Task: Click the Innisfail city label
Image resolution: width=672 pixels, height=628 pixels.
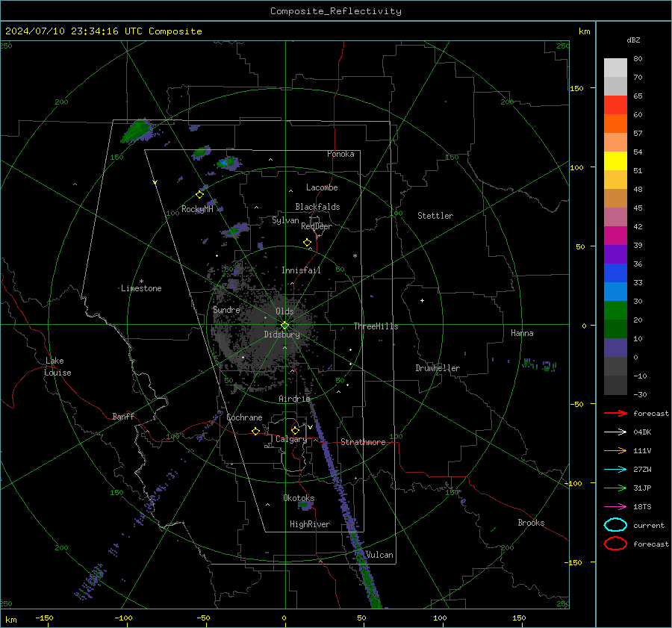Action: 301,270
